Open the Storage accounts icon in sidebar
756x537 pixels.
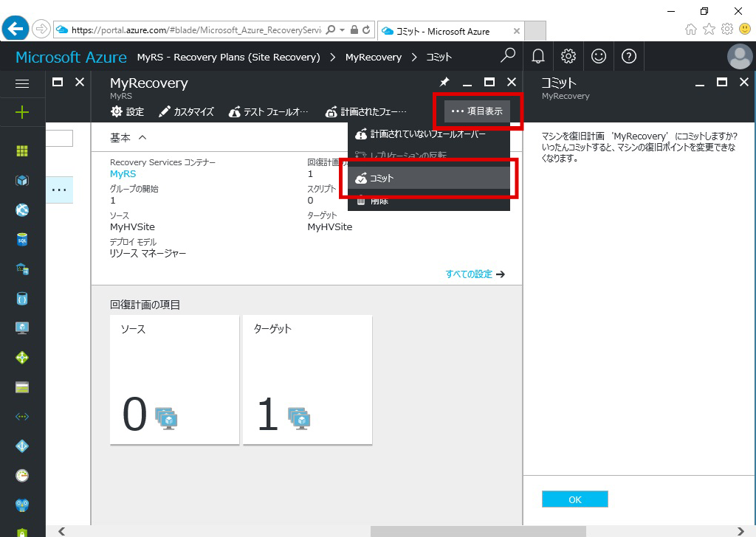pyautogui.click(x=22, y=387)
